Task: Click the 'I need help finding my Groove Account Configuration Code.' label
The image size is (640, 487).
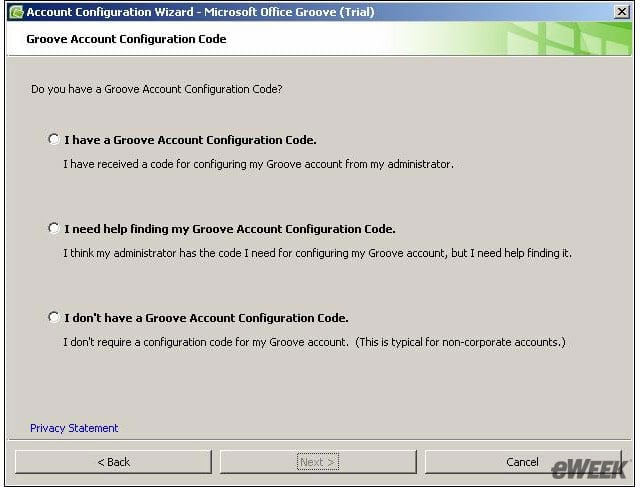Action: [x=230, y=229]
